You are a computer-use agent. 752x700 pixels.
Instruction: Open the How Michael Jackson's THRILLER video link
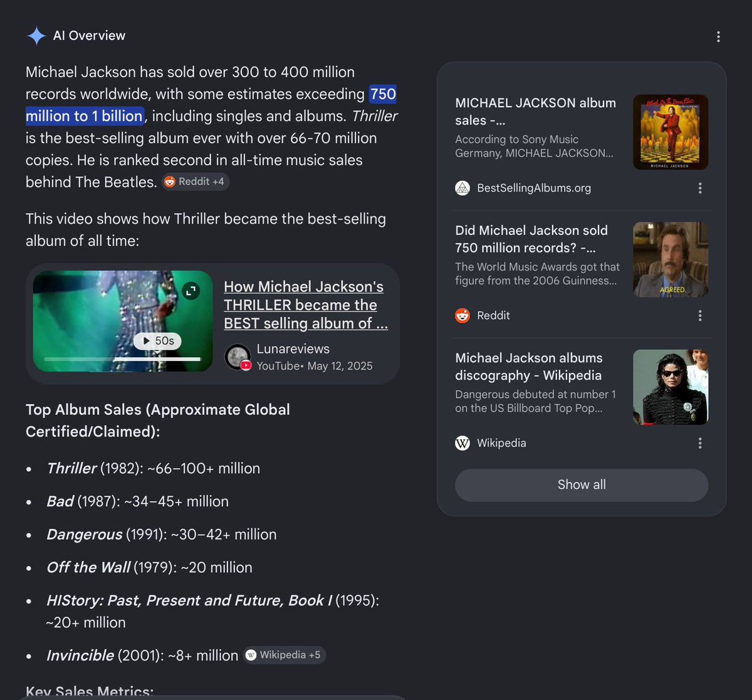(306, 305)
